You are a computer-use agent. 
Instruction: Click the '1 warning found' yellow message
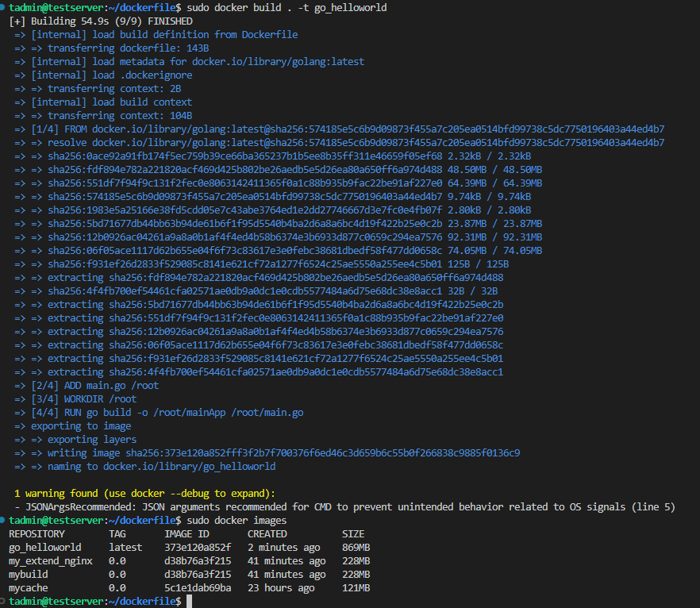(144, 494)
